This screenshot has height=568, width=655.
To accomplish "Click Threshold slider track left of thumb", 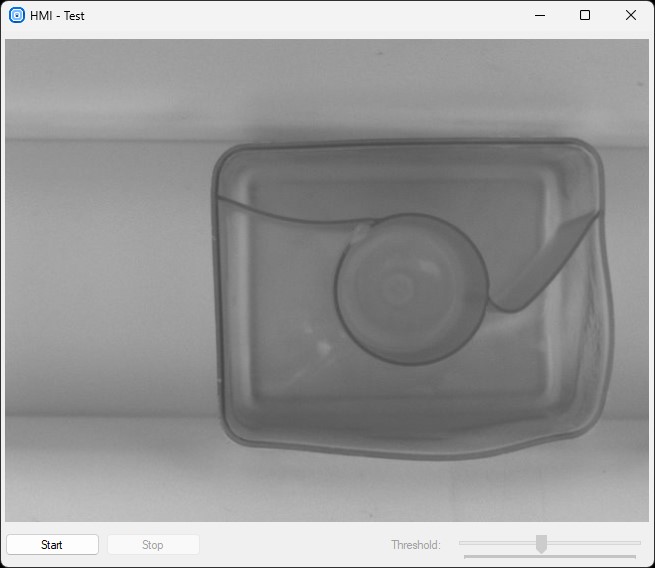I will click(x=498, y=543).
